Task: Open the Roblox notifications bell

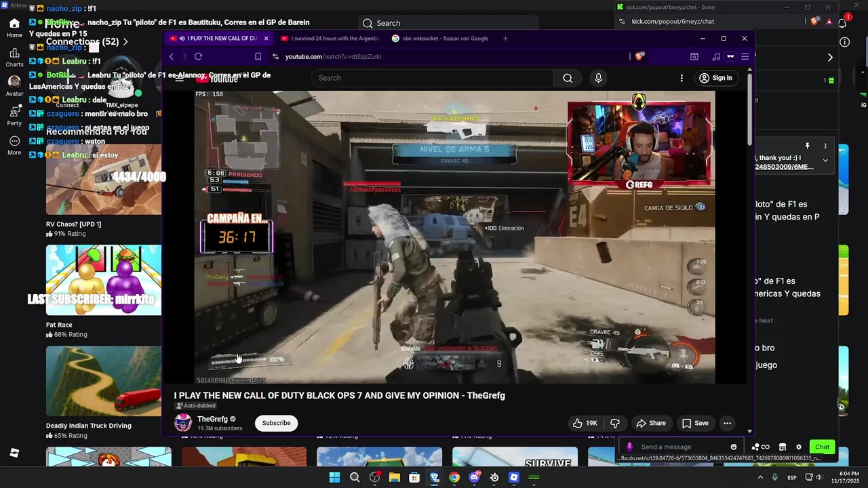Action: click(842, 23)
